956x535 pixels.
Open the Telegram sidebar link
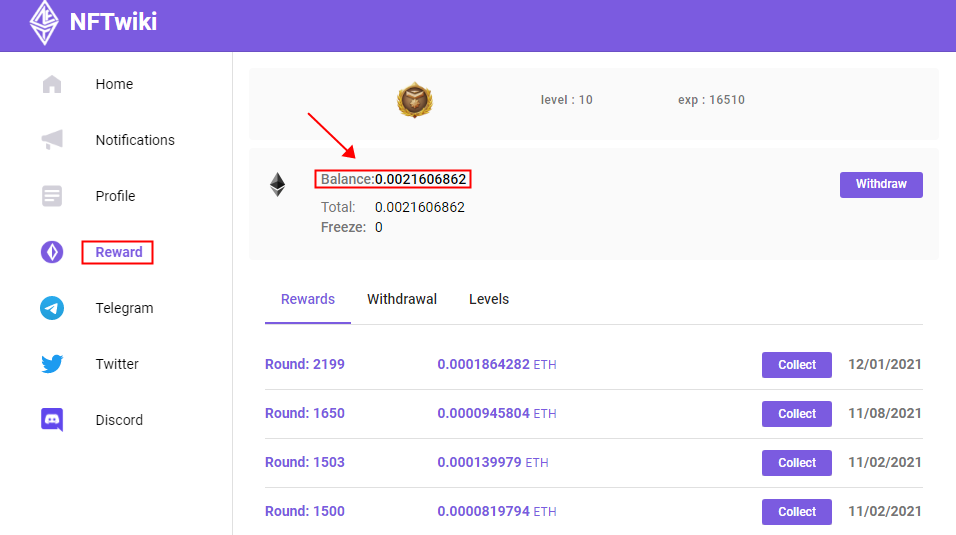click(x=124, y=308)
